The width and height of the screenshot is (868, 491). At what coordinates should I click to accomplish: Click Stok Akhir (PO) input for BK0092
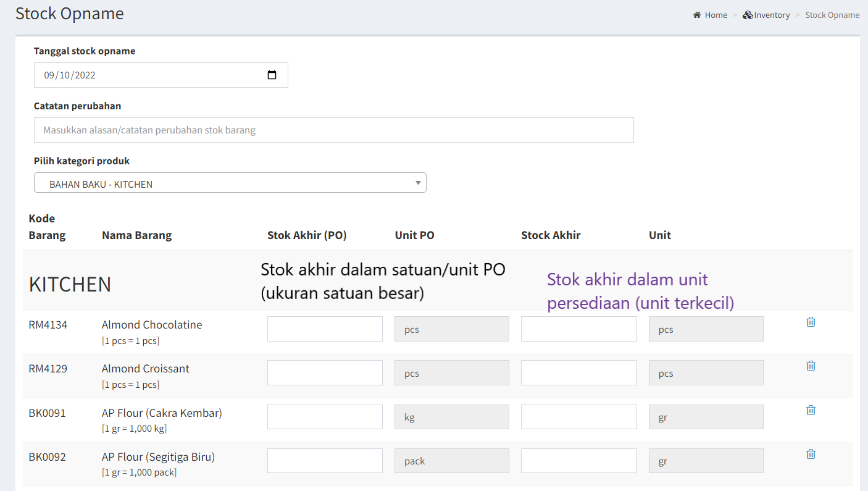325,461
